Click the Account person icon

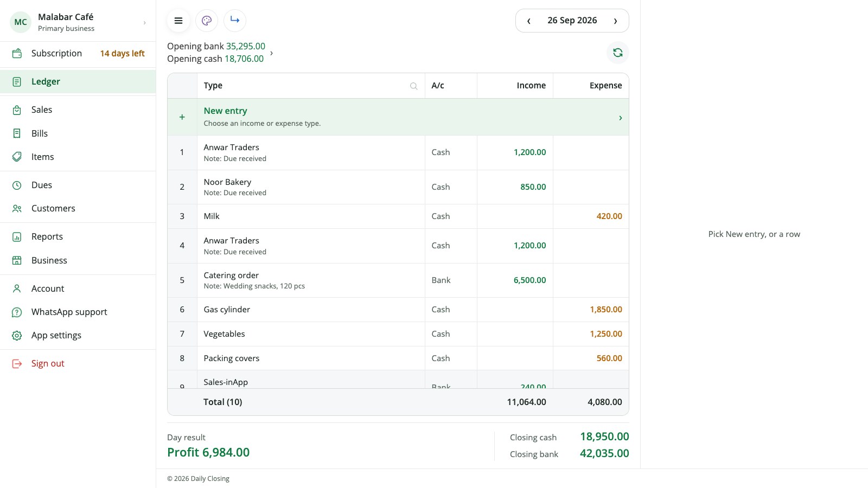click(x=17, y=288)
